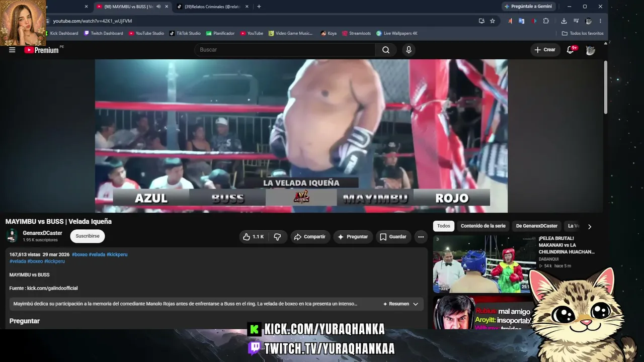Image resolution: width=644 pixels, height=362 pixels.
Task: Open GenarexDCaster channel name link
Action: click(x=42, y=233)
